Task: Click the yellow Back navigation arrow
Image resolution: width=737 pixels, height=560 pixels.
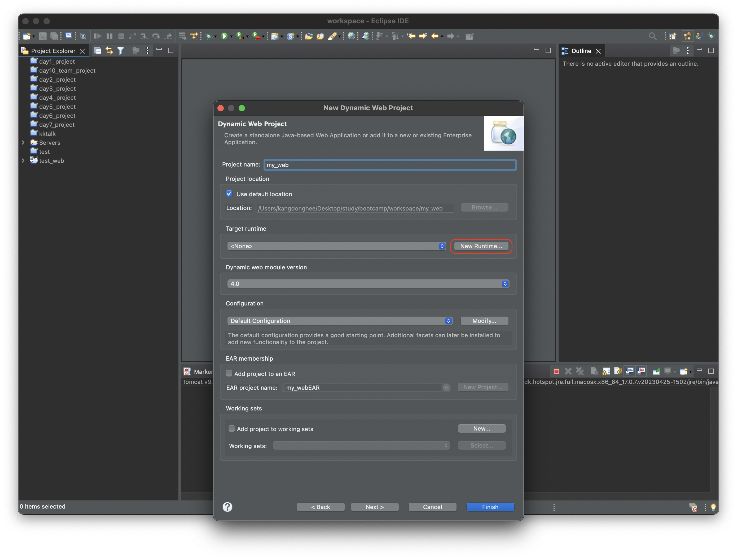Action: tap(435, 36)
